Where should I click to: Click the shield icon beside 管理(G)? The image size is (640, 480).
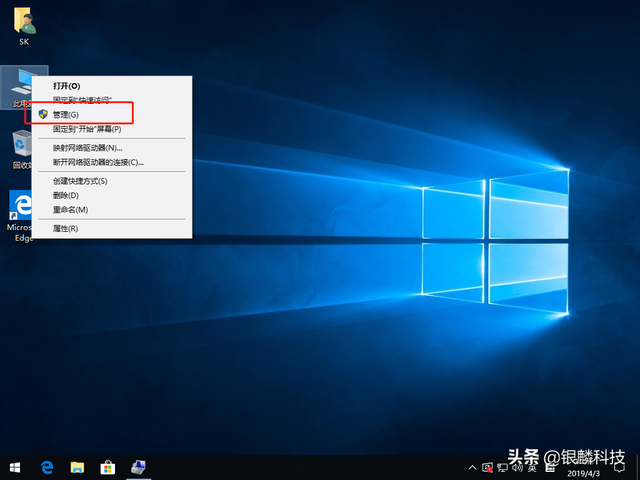[43, 114]
